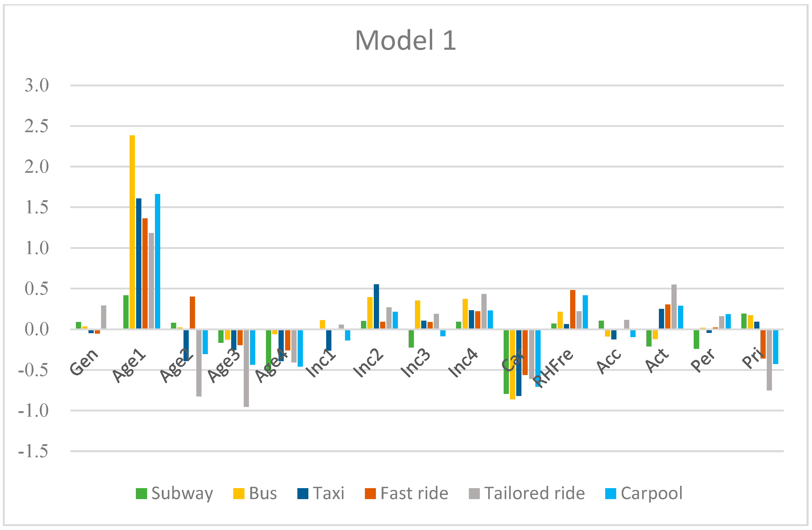Click the Fast ride orange legend swatch
Image resolution: width=812 pixels, height=530 pixels.
coord(370,494)
